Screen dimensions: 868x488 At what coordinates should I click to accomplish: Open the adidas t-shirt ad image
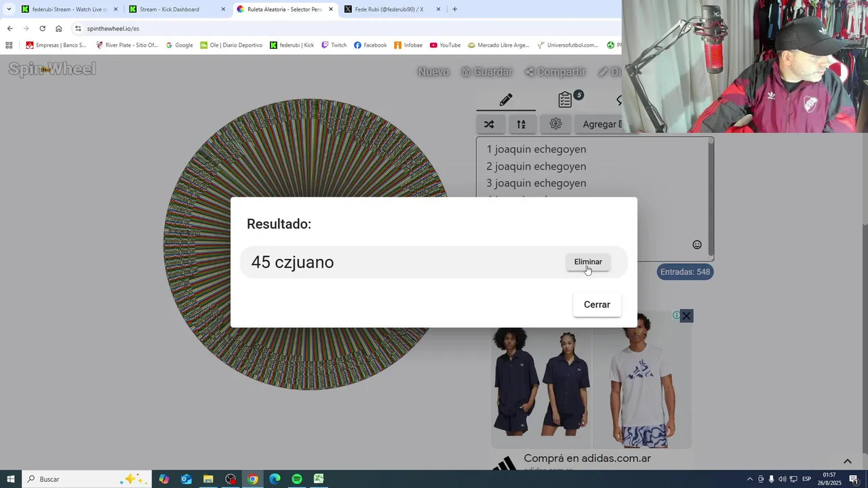(642, 382)
